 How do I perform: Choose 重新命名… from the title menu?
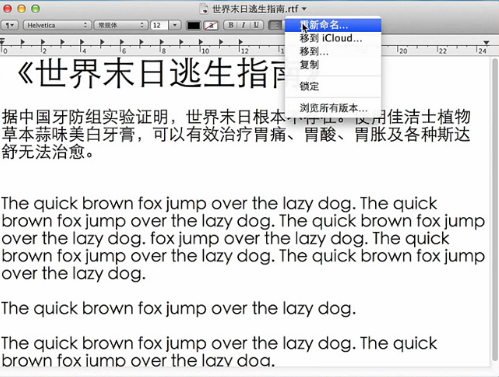pyautogui.click(x=333, y=25)
